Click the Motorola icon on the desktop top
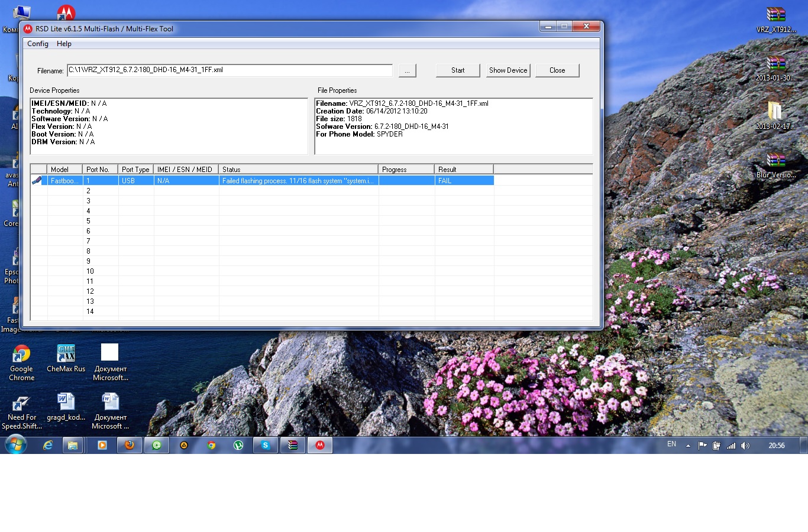The height and width of the screenshot is (532, 808). (x=66, y=12)
